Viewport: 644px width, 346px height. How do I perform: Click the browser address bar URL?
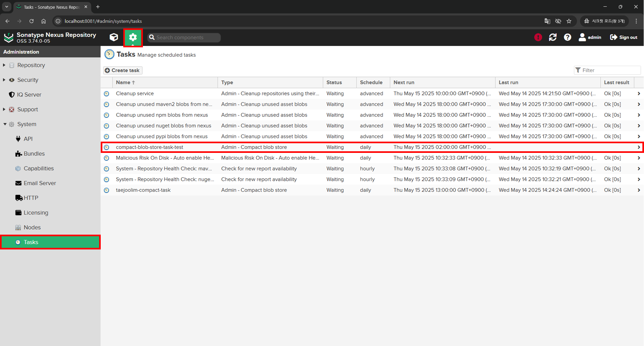pyautogui.click(x=103, y=21)
